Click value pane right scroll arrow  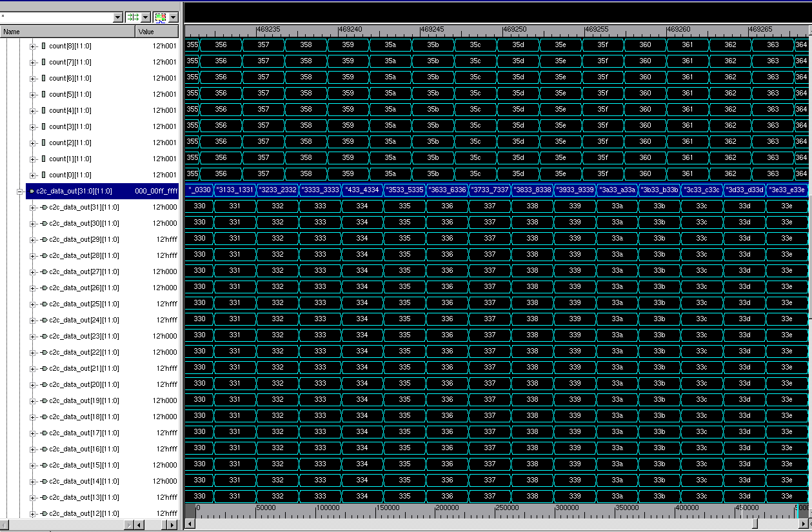pos(172,525)
